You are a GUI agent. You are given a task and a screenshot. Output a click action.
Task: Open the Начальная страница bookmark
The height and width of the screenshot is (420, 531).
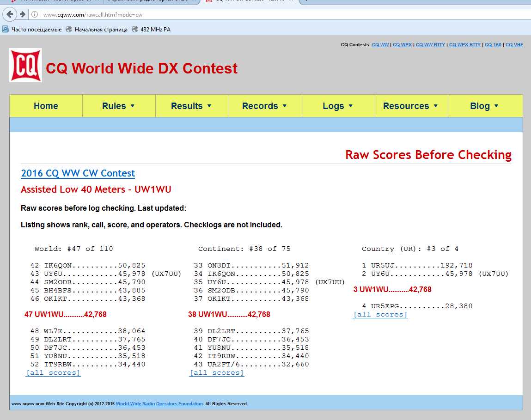coord(97,30)
